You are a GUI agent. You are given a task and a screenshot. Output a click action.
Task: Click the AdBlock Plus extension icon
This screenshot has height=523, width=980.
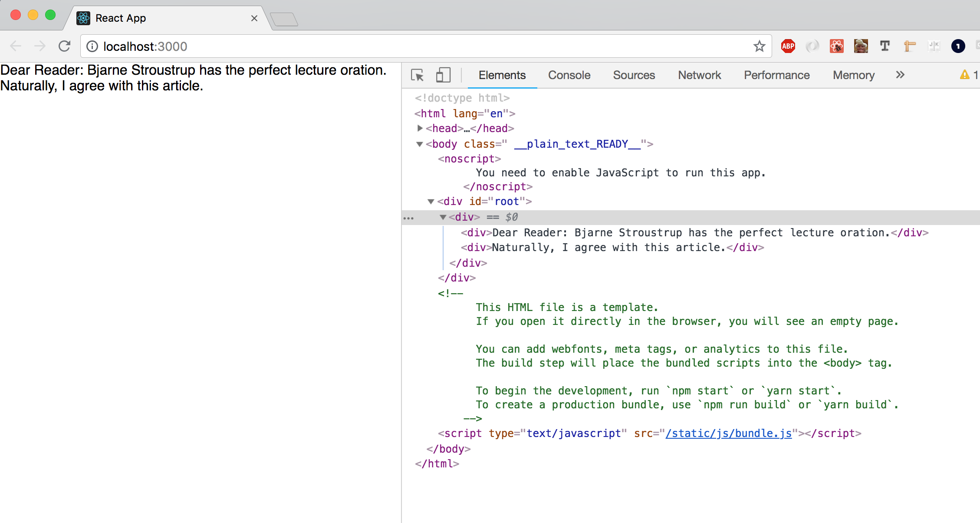(788, 46)
